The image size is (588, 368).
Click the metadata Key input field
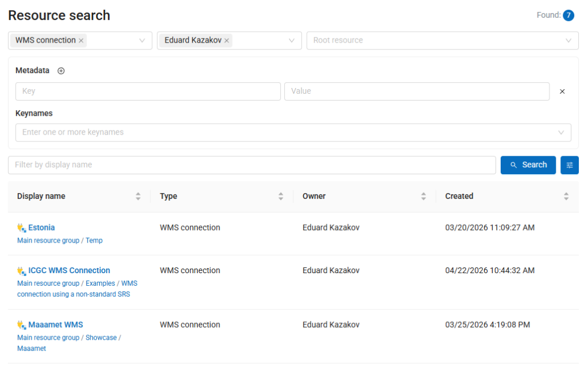[148, 91]
